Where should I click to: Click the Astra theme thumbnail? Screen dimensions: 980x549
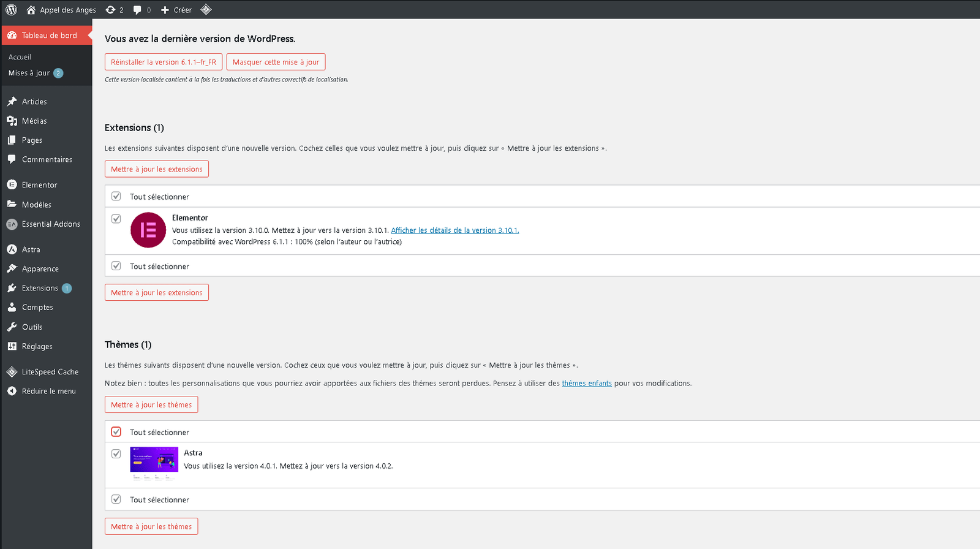[154, 464]
